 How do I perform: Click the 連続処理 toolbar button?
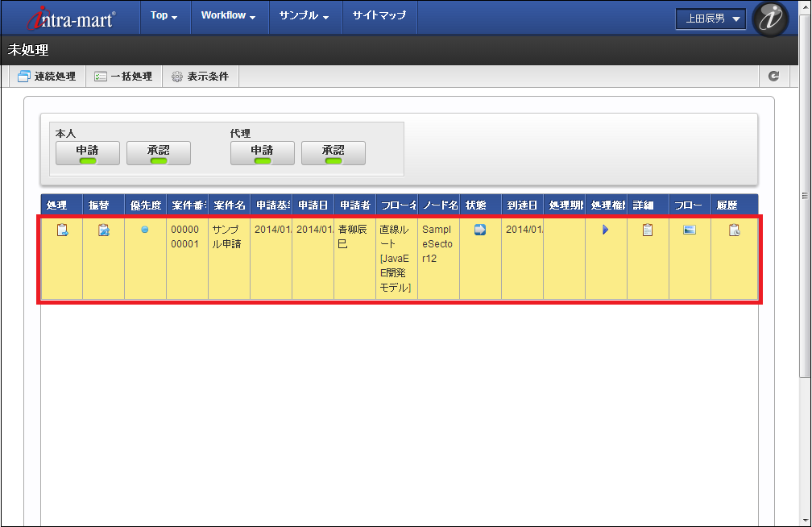click(x=47, y=77)
